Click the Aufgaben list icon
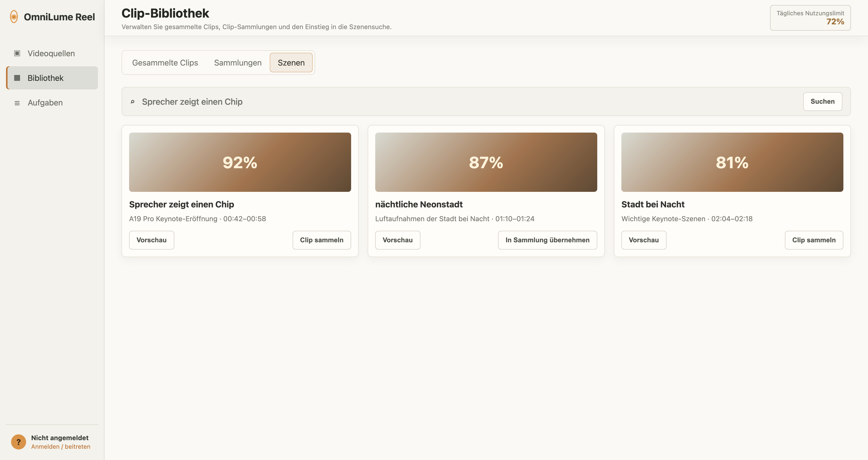The height and width of the screenshot is (460, 868). 17,103
